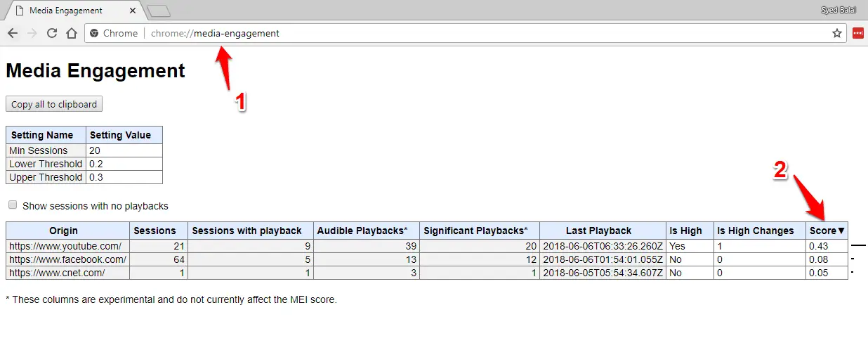Enable Show sessions with no playbacks

click(13, 205)
